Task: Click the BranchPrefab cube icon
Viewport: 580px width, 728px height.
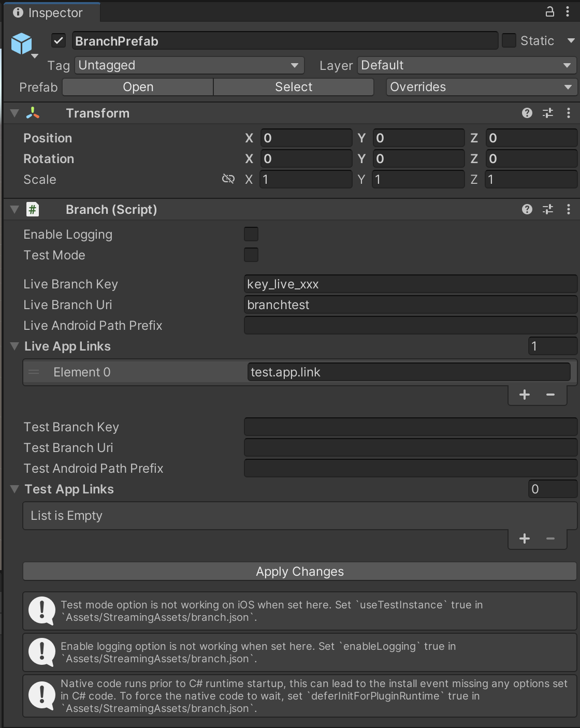Action: coord(22,43)
